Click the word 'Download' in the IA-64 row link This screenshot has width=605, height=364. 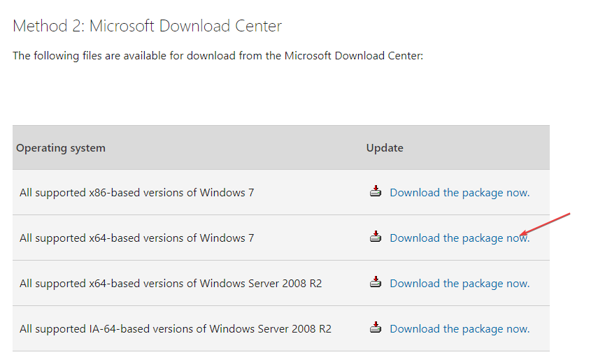(x=415, y=329)
